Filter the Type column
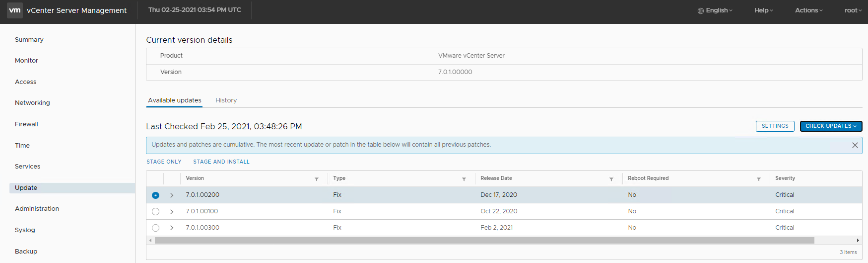Image resolution: width=868 pixels, height=263 pixels. [464, 179]
